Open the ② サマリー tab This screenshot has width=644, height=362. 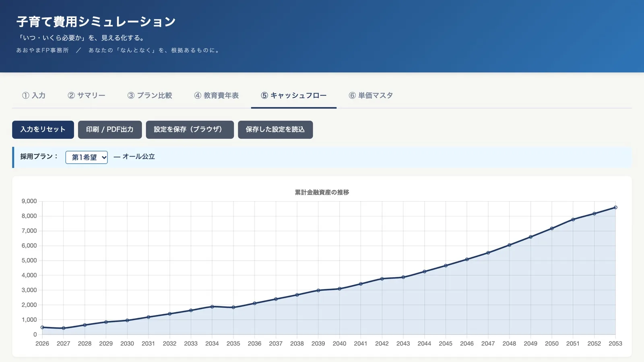(x=87, y=96)
